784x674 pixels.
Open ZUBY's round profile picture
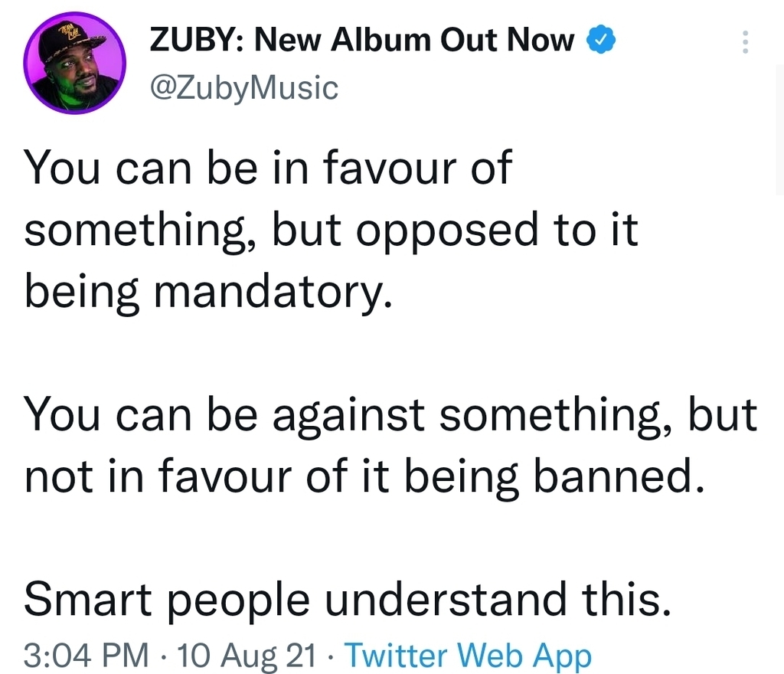74,63
